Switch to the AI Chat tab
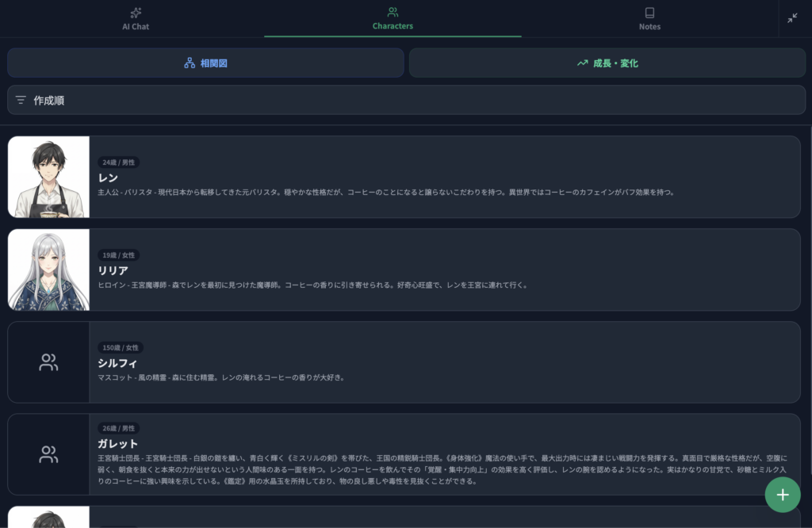812x528 pixels. [136, 19]
